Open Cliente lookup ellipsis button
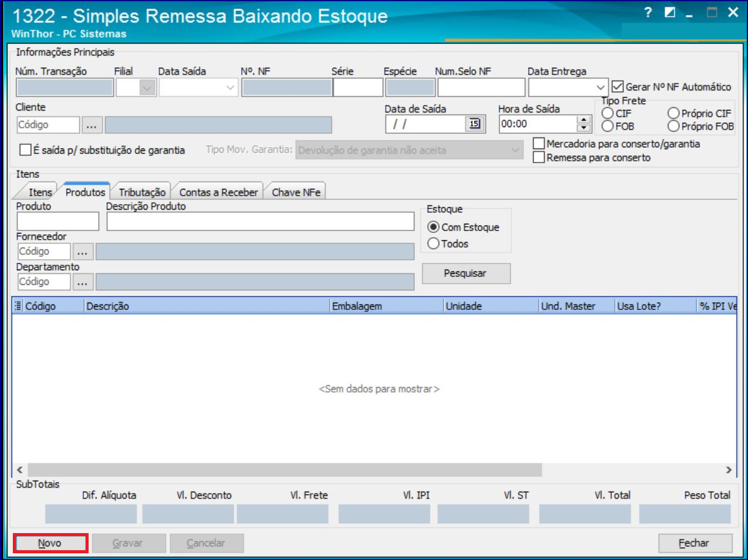The width and height of the screenshot is (748, 560). coord(92,125)
